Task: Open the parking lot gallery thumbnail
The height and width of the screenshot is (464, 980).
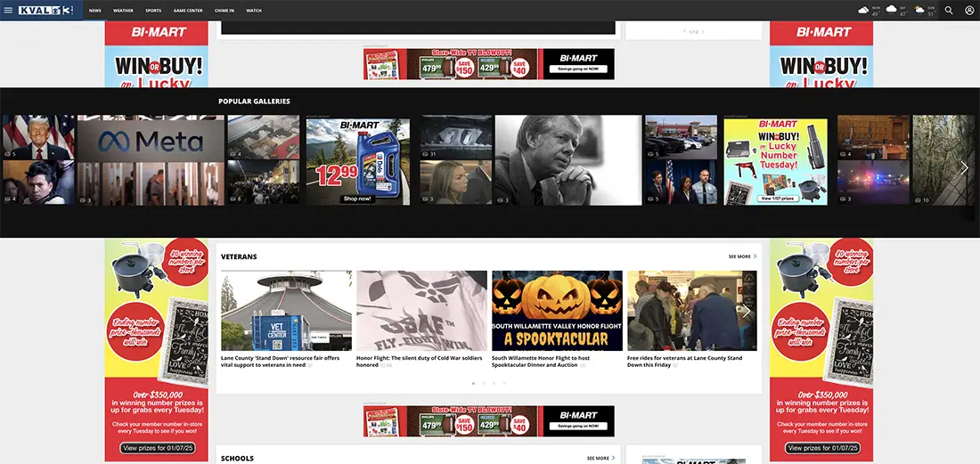Action: tap(681, 137)
